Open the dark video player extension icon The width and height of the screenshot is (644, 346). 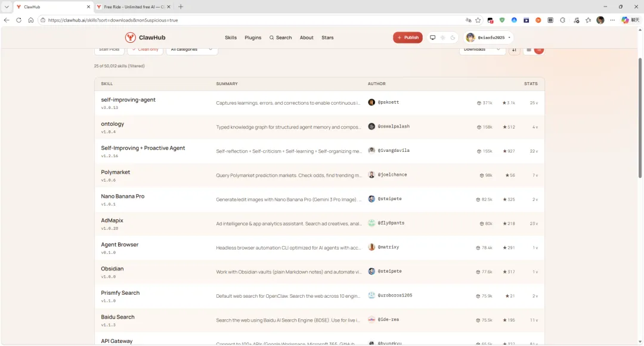(x=526, y=20)
